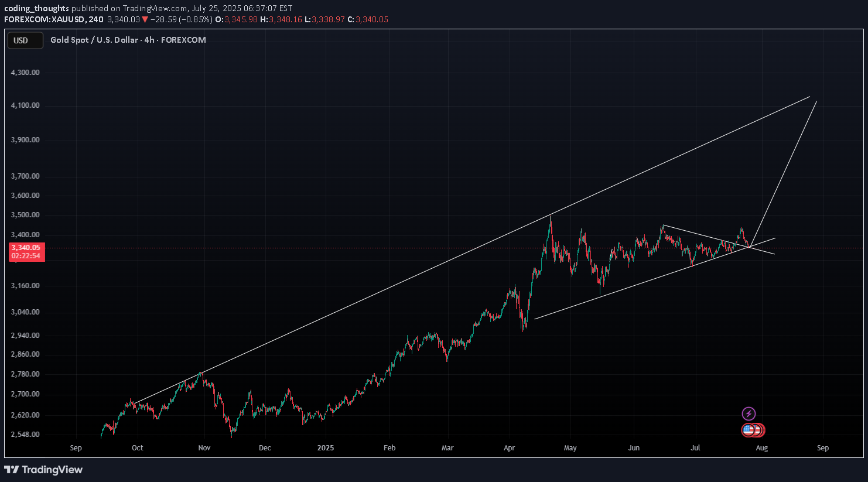Viewport: 868px width, 482px height.
Task: Click the Jun label on time axis
Action: tap(634, 448)
